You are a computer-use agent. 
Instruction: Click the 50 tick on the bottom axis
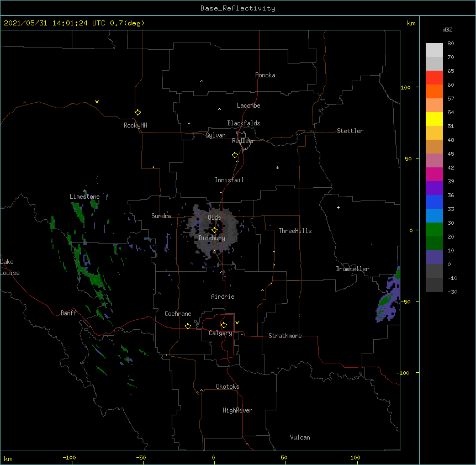(x=284, y=457)
